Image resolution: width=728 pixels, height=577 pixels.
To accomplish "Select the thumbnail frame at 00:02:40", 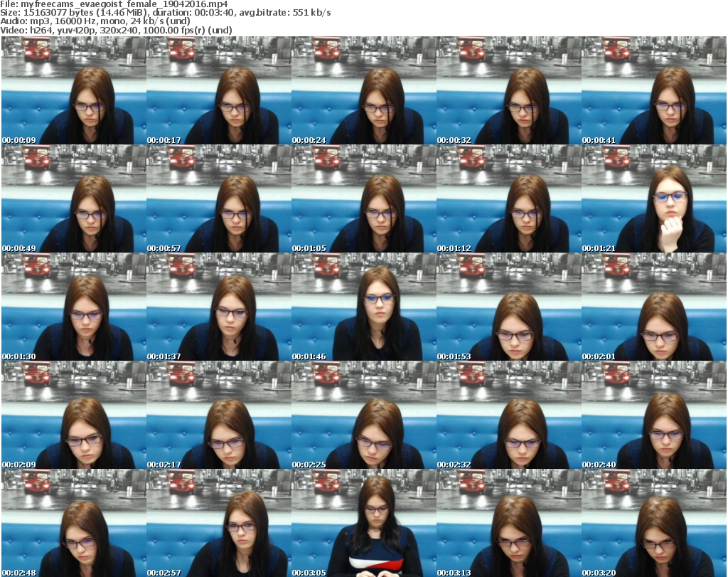I will point(654,415).
